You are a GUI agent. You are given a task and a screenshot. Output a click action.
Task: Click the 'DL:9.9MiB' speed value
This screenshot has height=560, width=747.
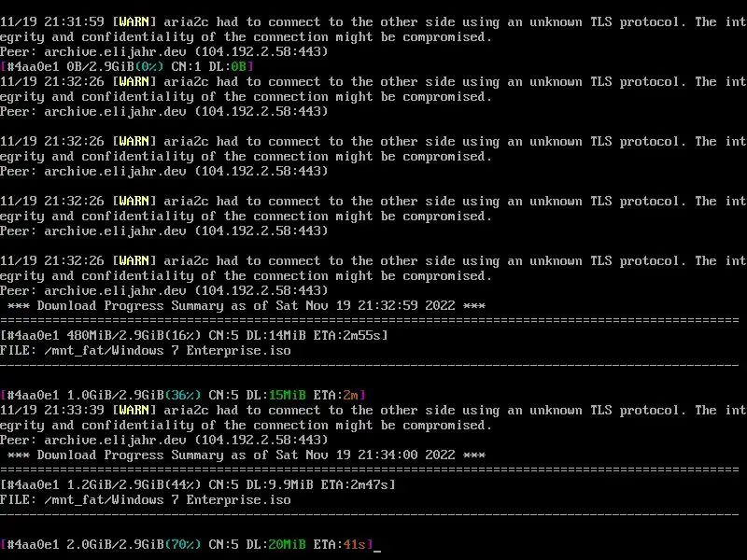coord(279,484)
